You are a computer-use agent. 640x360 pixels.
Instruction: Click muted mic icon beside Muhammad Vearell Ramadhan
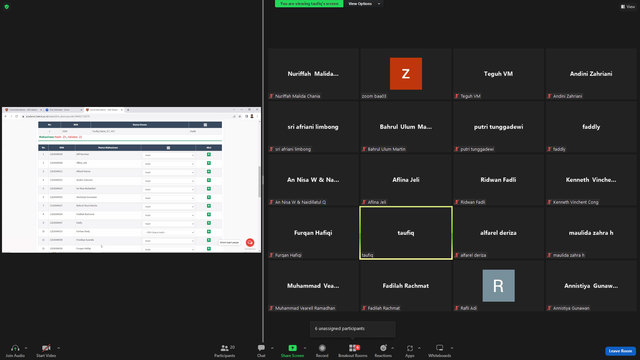coord(271,308)
